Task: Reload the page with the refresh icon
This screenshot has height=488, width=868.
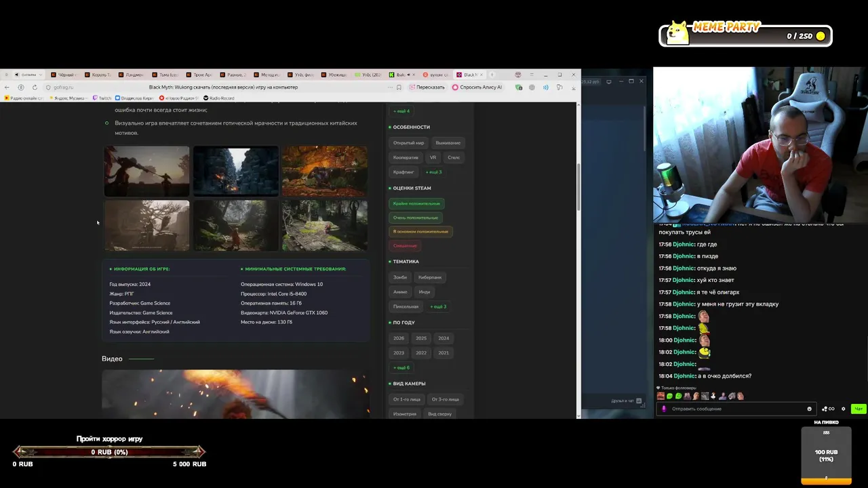Action: coord(35,87)
